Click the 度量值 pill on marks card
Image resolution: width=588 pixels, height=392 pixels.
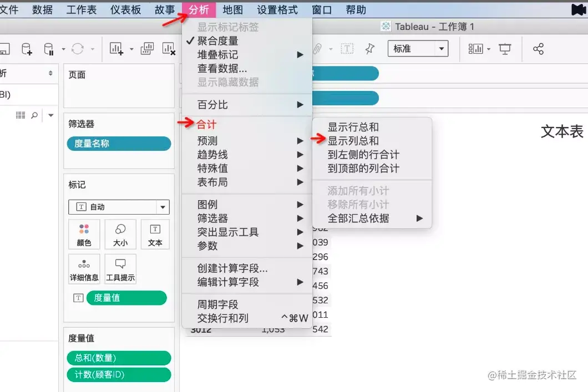[x=126, y=298]
